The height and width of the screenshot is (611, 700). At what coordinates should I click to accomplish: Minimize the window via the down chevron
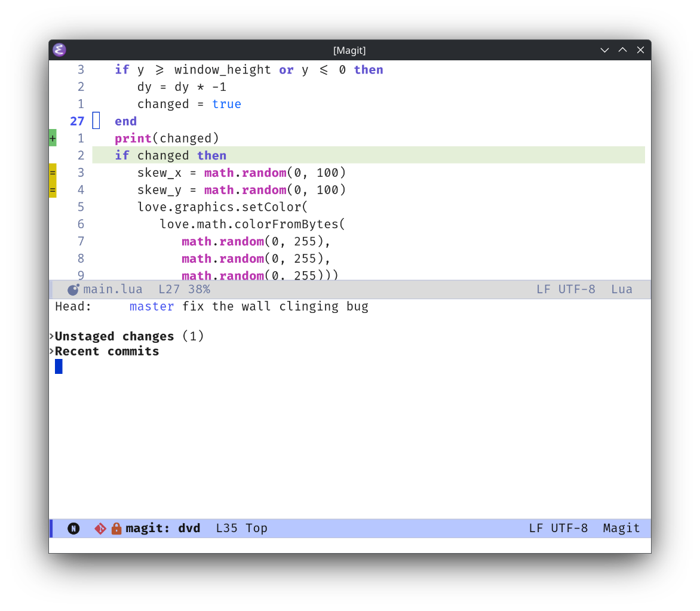[604, 50]
